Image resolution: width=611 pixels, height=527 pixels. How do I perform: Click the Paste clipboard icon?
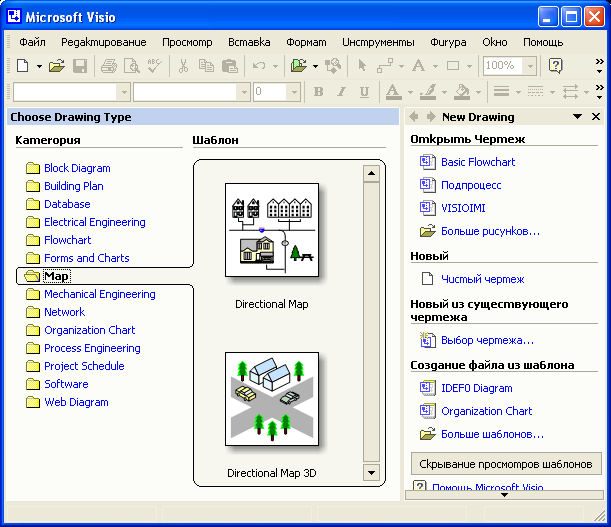coord(230,65)
